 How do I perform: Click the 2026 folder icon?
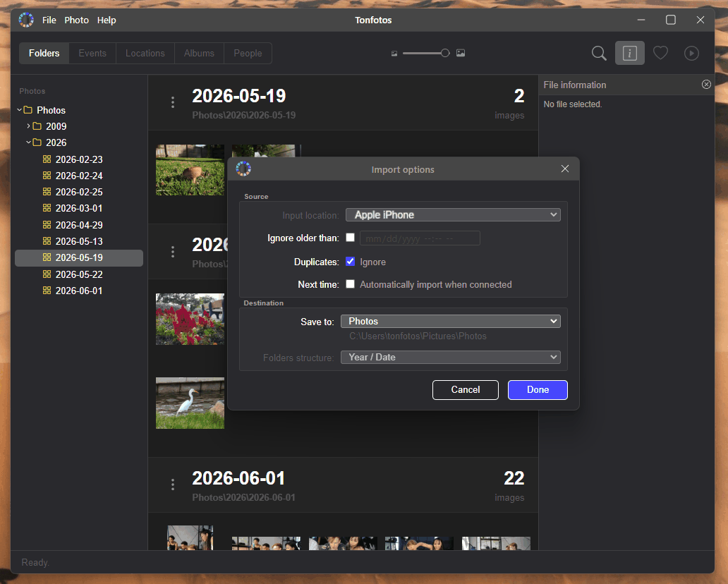coord(37,142)
